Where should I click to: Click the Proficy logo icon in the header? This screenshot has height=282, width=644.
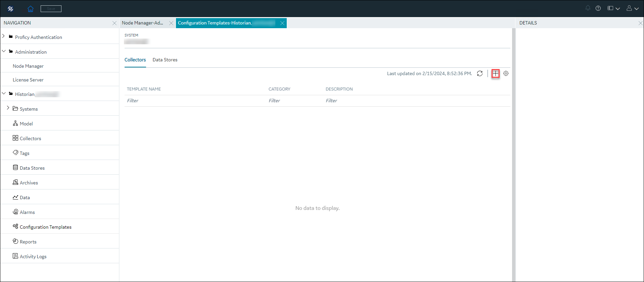point(10,9)
